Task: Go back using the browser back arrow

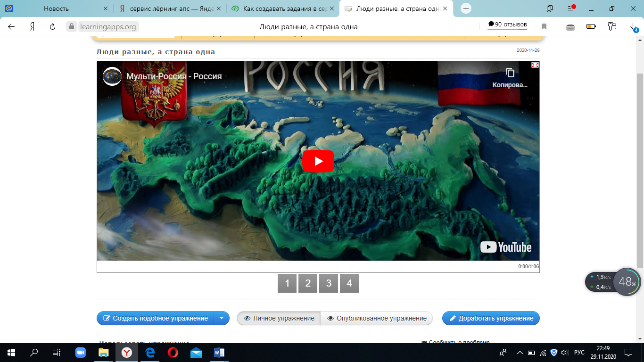Action: pyautogui.click(x=11, y=27)
